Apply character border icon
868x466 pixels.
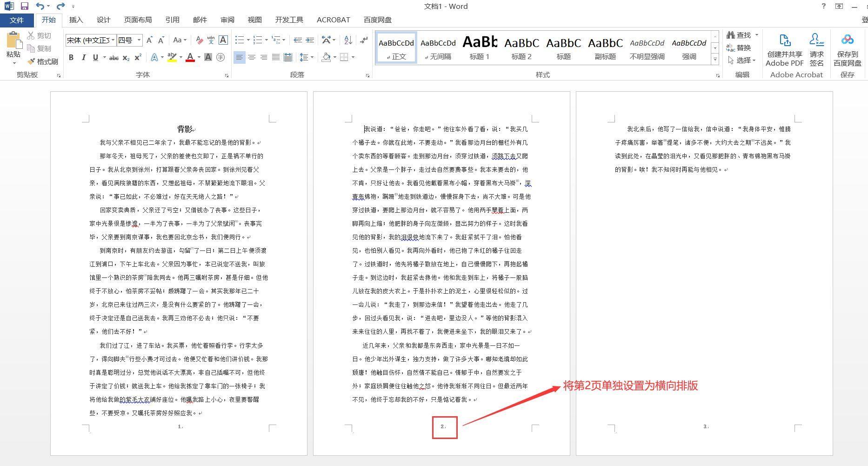coord(223,41)
